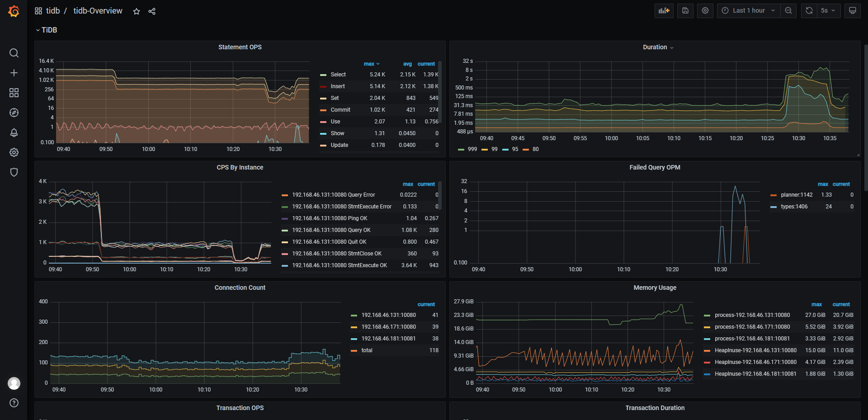Viewport: 868px width, 420px height.
Task: Toggle the total series in Connection Count legend
Action: click(367, 350)
